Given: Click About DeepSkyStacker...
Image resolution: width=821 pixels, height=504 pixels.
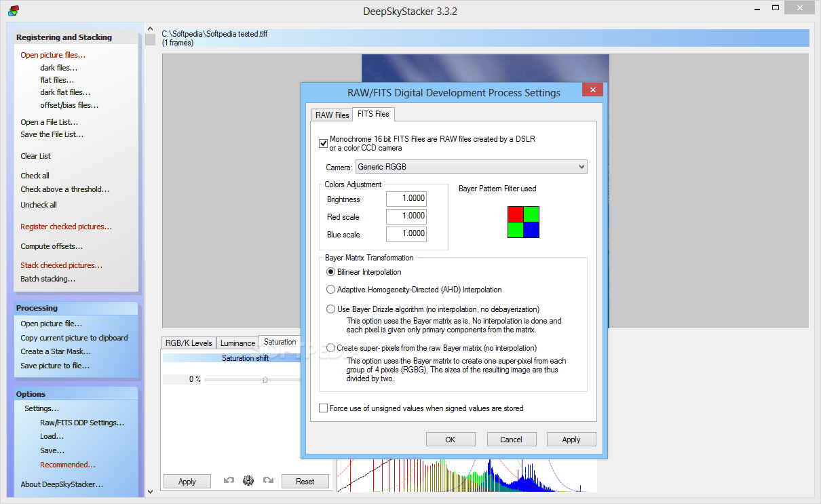Looking at the screenshot, I should coord(62,484).
